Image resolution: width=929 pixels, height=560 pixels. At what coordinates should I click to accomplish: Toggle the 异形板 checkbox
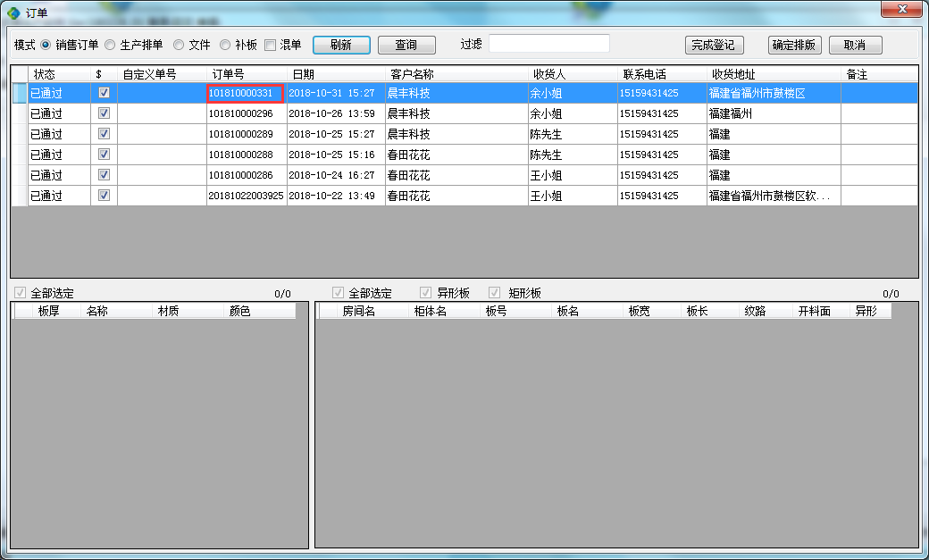pos(426,293)
